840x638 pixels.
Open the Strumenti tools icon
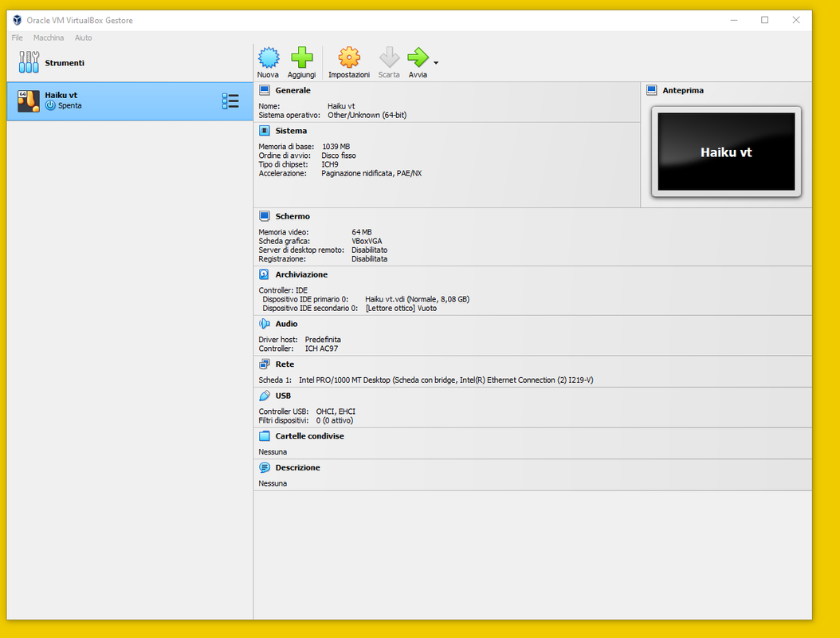tap(29, 62)
